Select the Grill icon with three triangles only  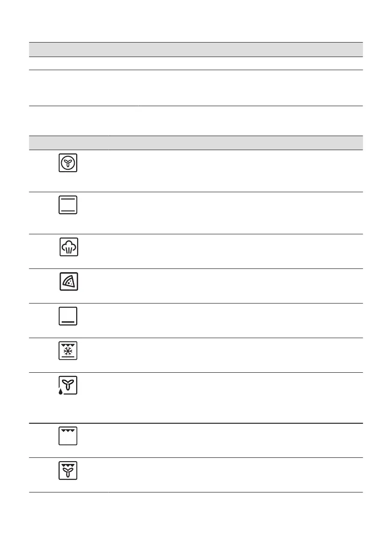click(x=68, y=435)
